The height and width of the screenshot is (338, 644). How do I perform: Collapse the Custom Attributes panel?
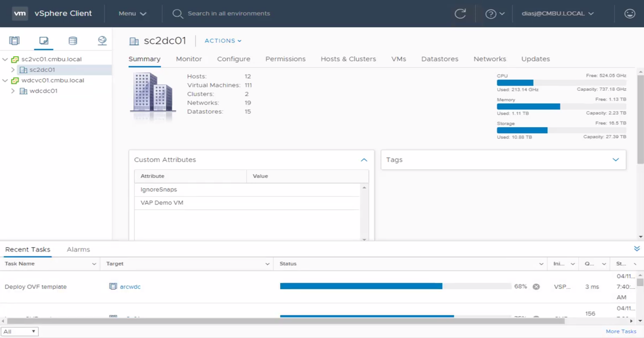pyautogui.click(x=364, y=159)
